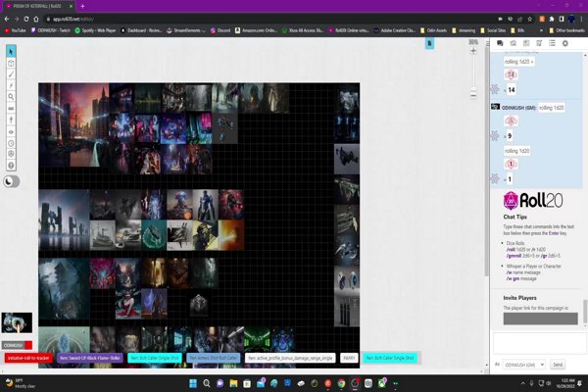Click the large red city skyline image
This screenshot has width=588, height=392.
[73, 124]
